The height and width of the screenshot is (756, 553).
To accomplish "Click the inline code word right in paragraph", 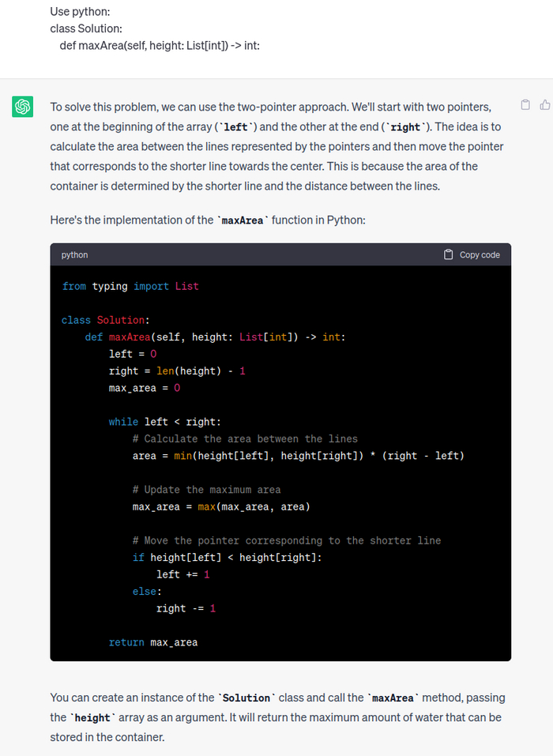I will (x=405, y=127).
